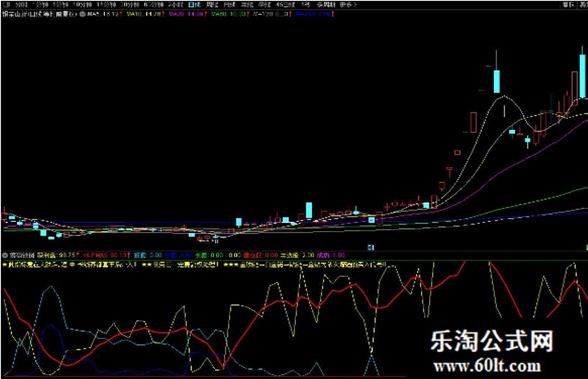Viewport: 588px width, 379px height.
Task: Click the cyan 短套 0.00 value
Action: [147, 255]
